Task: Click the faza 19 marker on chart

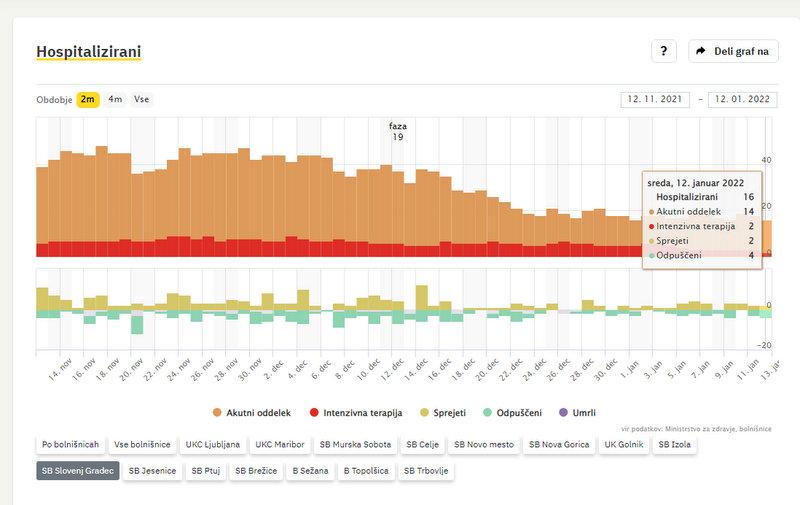Action: click(x=398, y=131)
